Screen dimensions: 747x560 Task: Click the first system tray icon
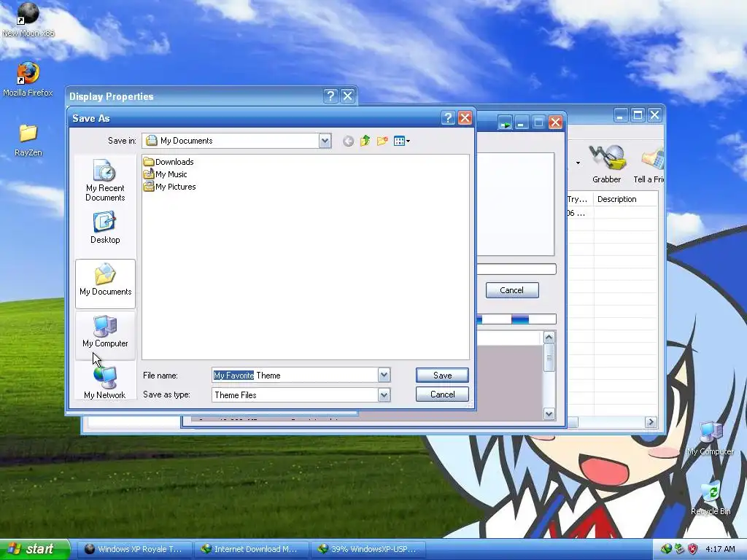[667, 549]
